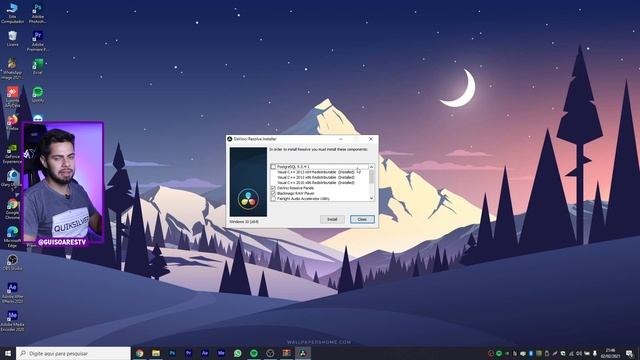The width and height of the screenshot is (640, 360).
Task: Select the AnyDesk desktop shortcut
Action: 12,96
